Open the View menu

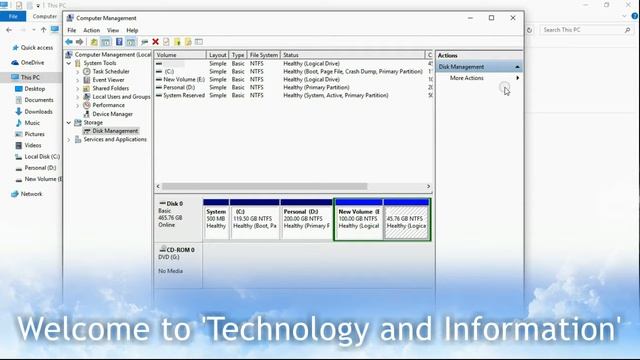(x=113, y=30)
